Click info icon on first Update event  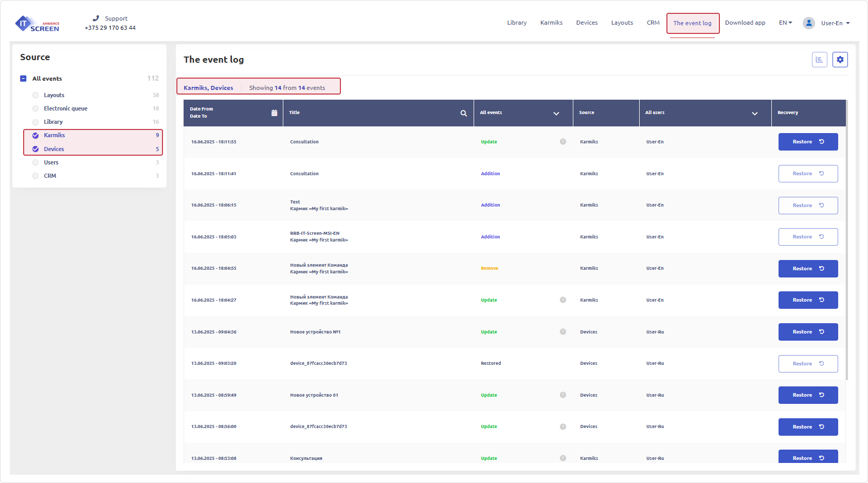[x=563, y=142]
